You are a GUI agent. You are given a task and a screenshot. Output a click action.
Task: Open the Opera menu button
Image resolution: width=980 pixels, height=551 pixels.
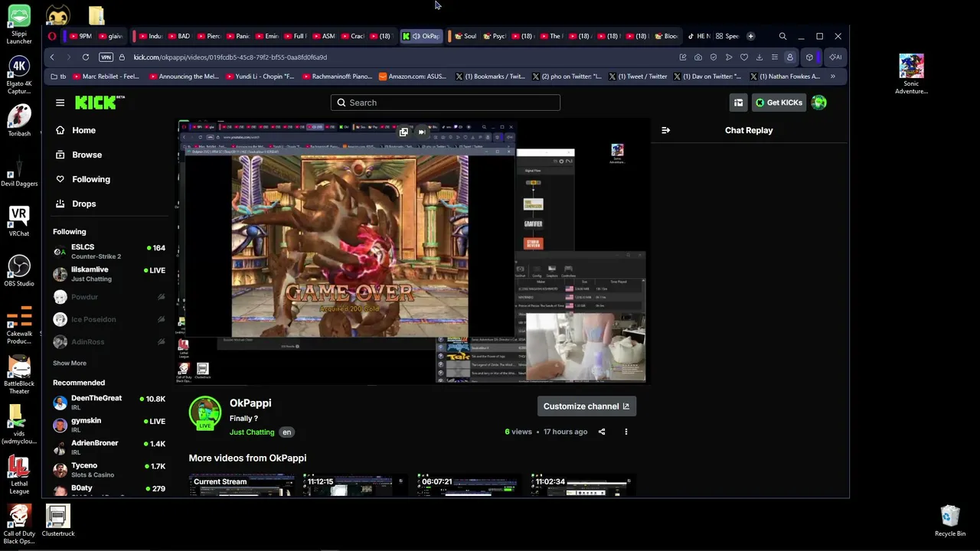coord(52,36)
